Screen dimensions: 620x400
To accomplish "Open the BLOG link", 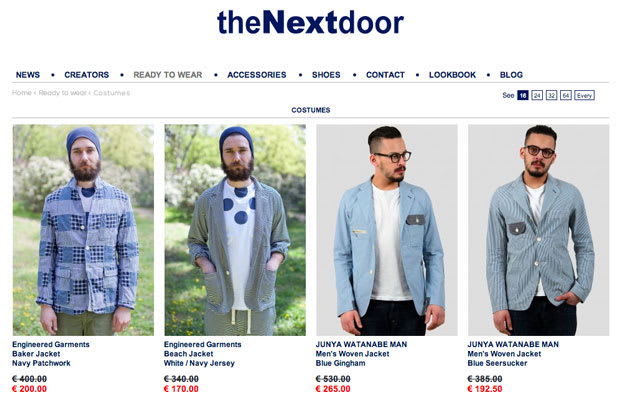I will [511, 75].
